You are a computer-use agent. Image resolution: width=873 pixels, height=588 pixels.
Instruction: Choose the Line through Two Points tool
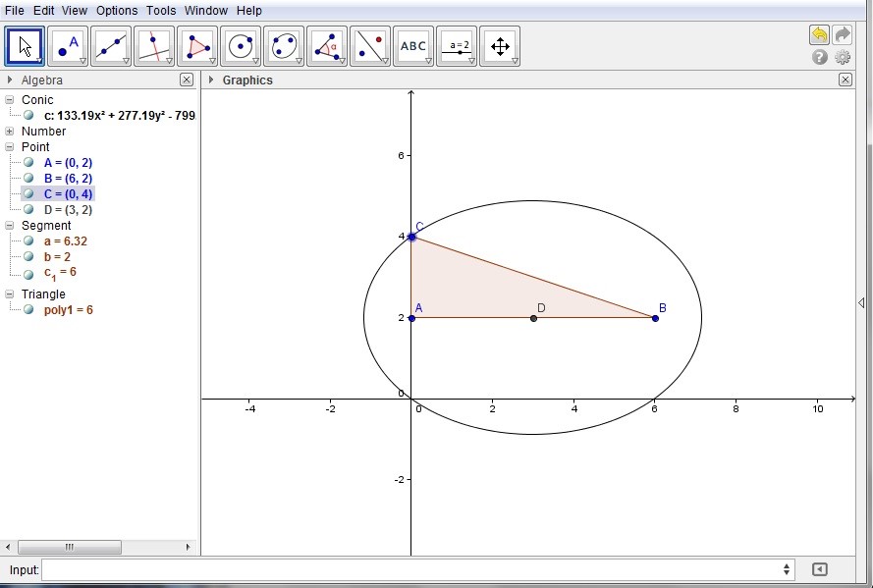point(111,45)
